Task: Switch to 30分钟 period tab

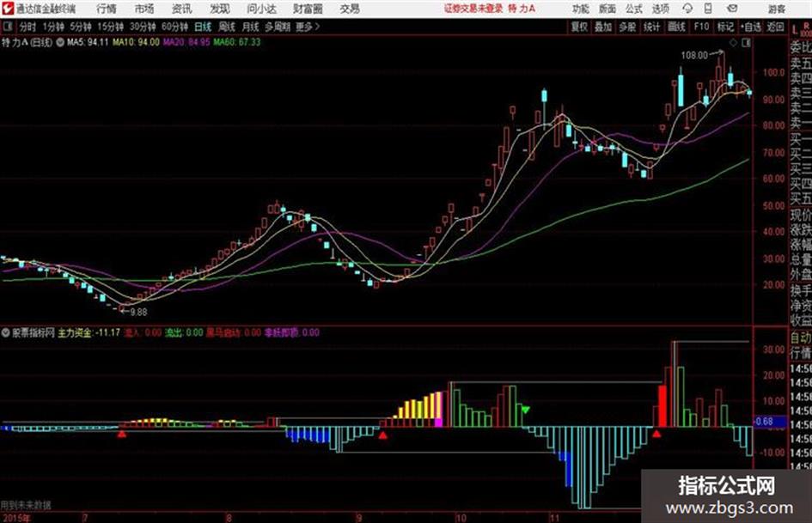Action: [143, 27]
